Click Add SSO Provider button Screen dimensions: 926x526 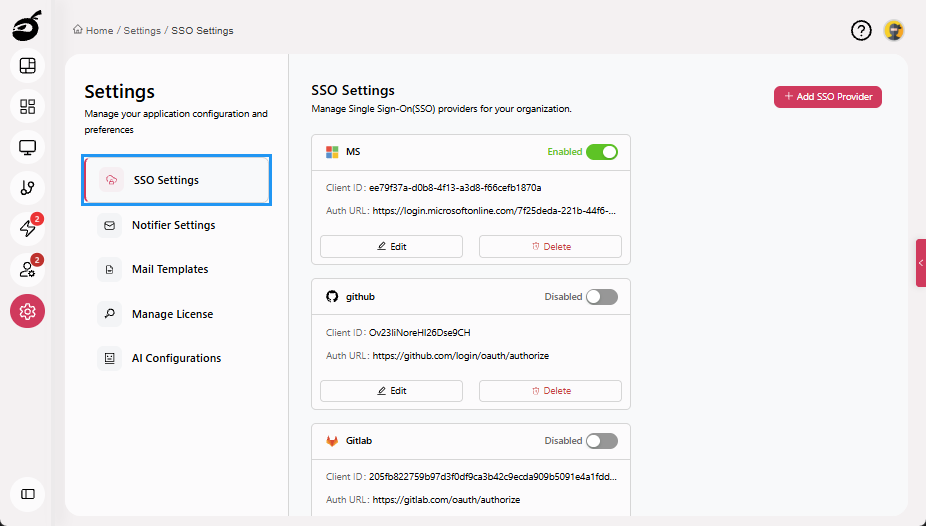[x=827, y=97]
